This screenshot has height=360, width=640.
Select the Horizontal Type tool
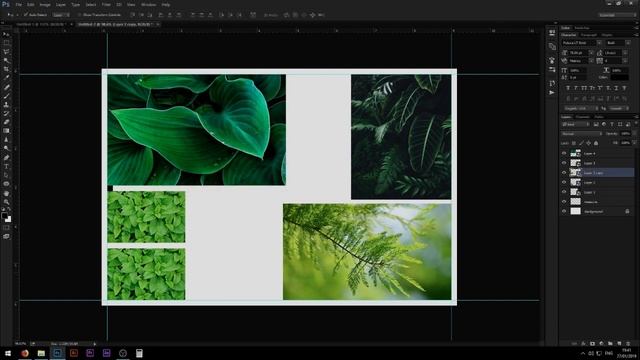coord(6,166)
